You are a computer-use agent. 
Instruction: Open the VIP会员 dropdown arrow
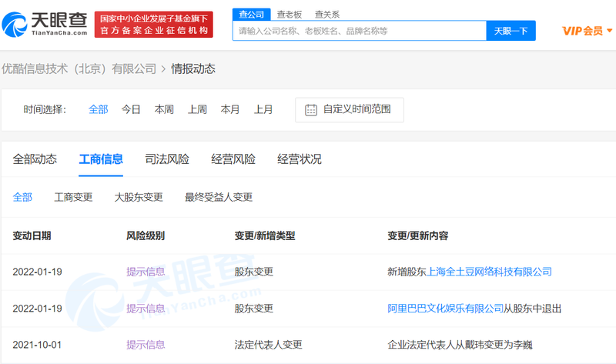click(610, 31)
